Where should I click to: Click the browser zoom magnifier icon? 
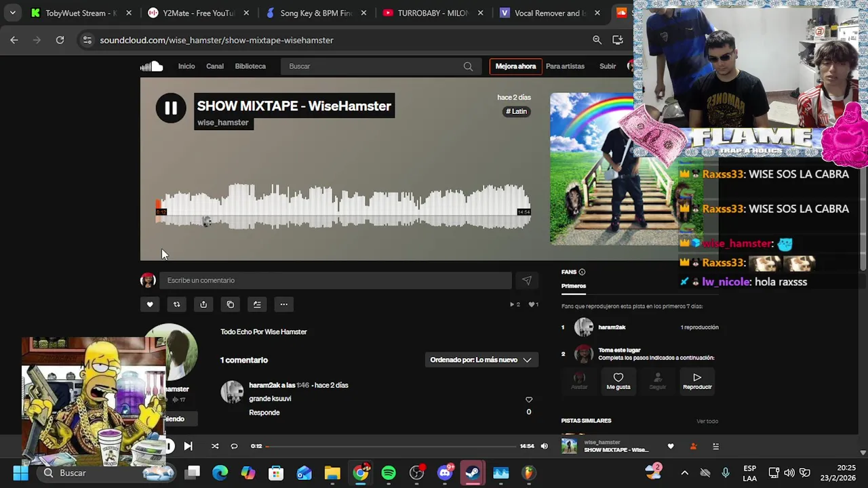tap(597, 40)
